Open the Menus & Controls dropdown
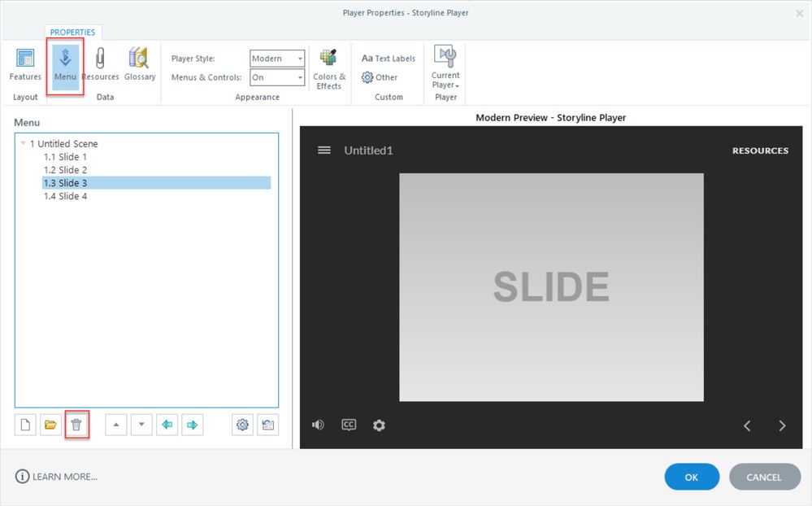This screenshot has height=506, width=812. tap(277, 77)
